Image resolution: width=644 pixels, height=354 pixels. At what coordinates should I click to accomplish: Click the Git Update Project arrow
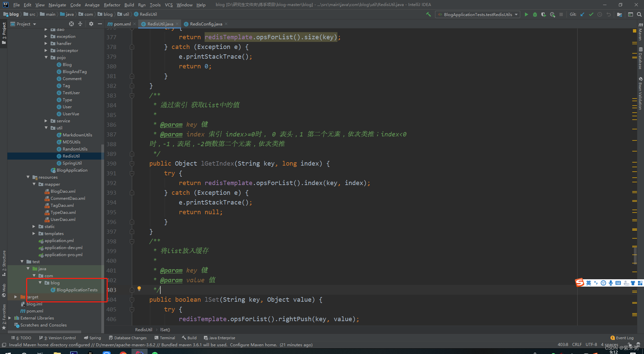pyautogui.click(x=582, y=14)
